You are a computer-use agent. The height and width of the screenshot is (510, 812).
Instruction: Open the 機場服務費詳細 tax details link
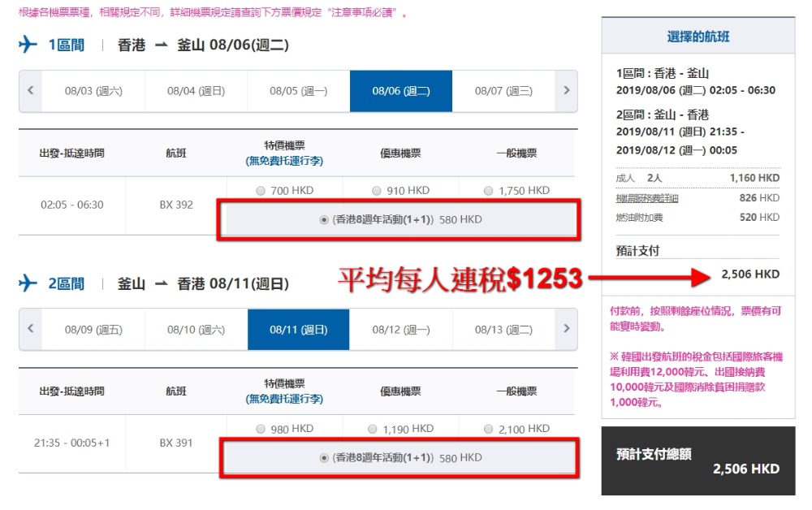click(x=647, y=198)
